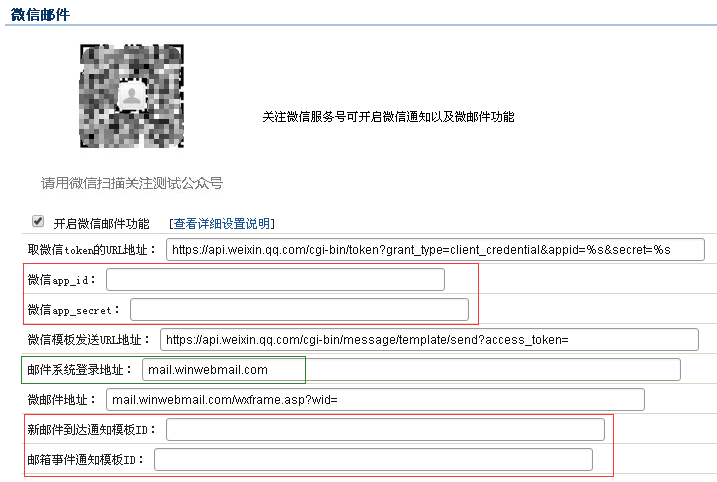The width and height of the screenshot is (717, 482).
Task: Click the 新邮件到达通知模板ID label
Action: click(92, 430)
